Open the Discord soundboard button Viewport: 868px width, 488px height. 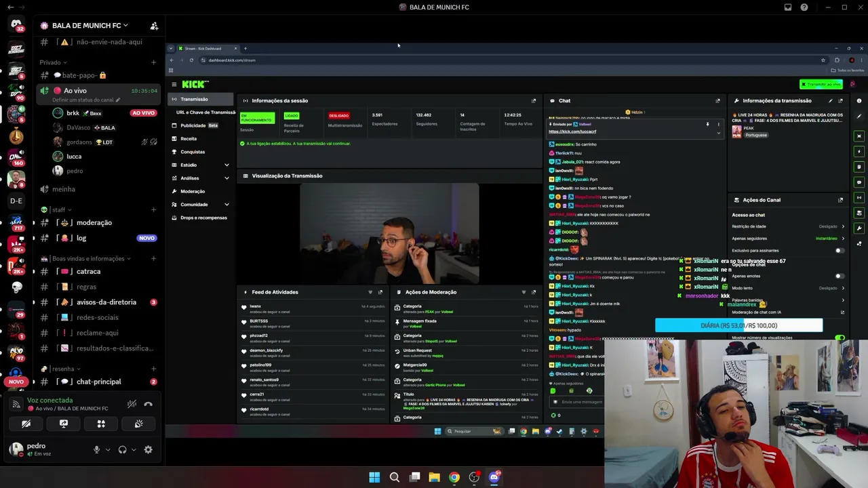139,424
